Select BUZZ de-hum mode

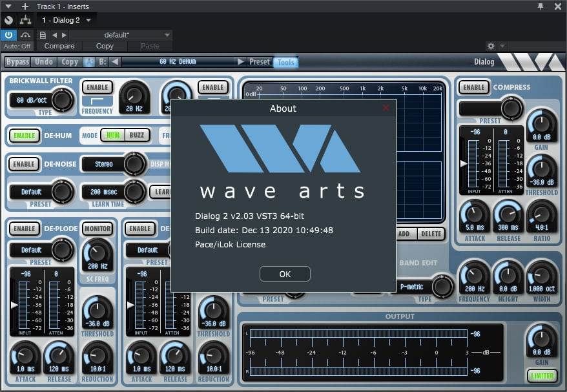[136, 136]
